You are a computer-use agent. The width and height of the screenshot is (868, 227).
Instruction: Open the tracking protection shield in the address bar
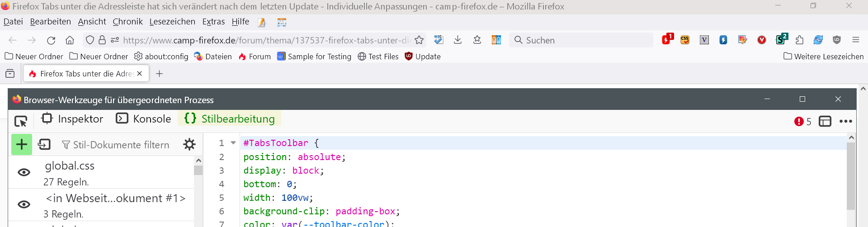pos(90,40)
